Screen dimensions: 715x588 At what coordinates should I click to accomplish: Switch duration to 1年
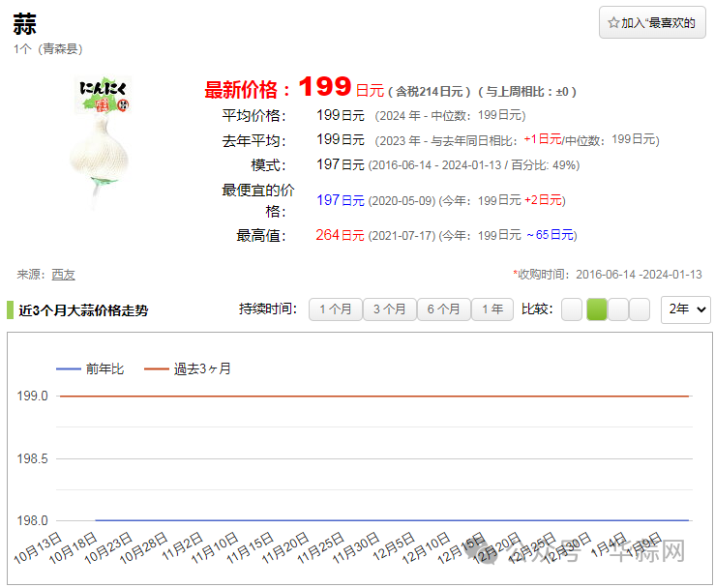[492, 309]
